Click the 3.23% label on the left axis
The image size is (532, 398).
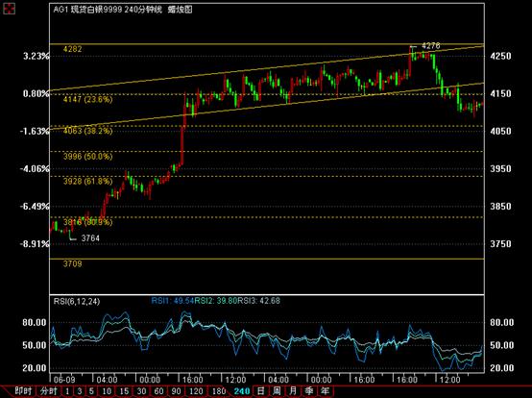tap(36, 56)
